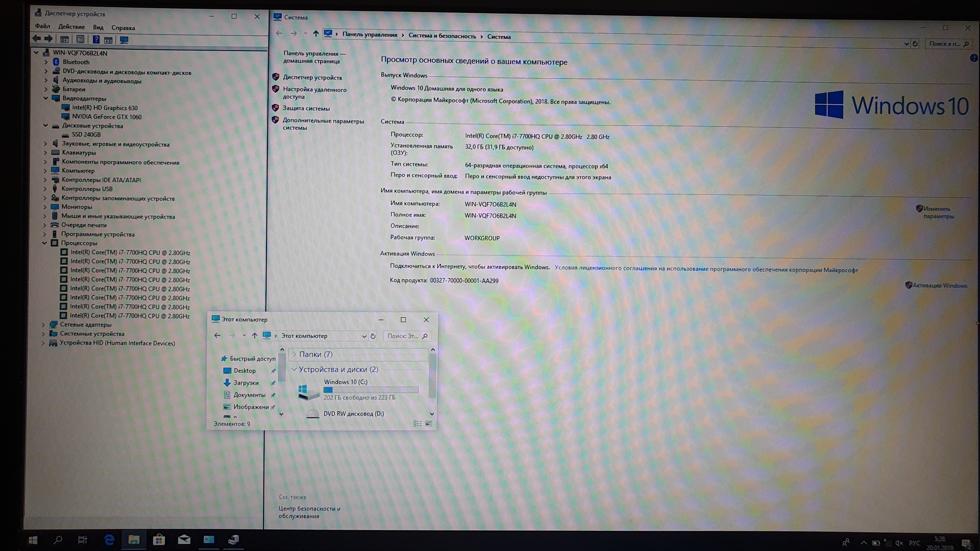Click the Windows 10 (C:) drive icon
This screenshot has width=980, height=551.
point(308,391)
